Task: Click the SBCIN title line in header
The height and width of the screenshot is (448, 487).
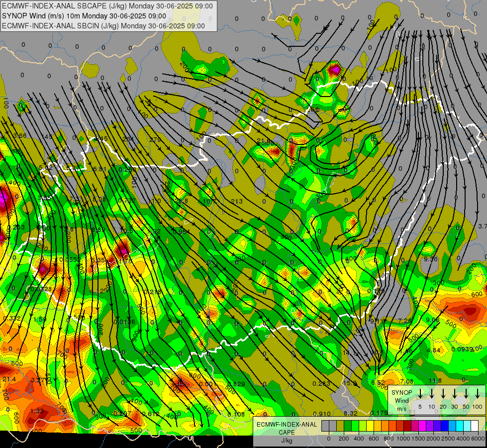Action: coord(103,26)
